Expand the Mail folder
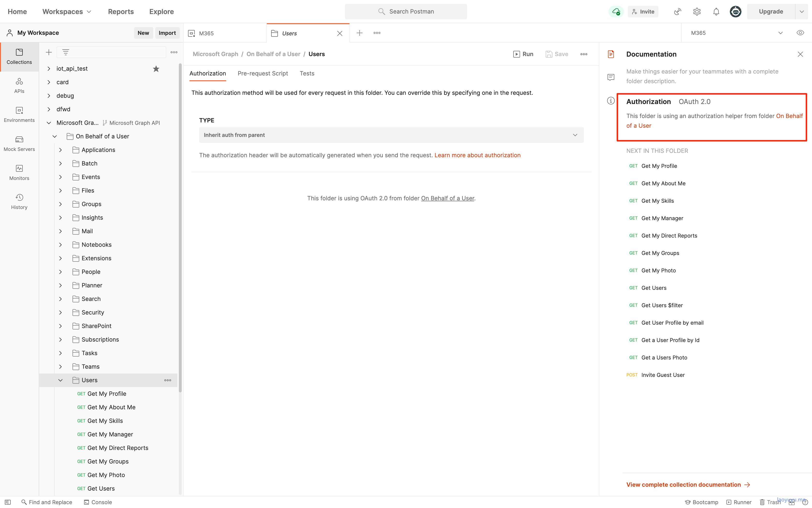Image resolution: width=812 pixels, height=508 pixels. 60,231
